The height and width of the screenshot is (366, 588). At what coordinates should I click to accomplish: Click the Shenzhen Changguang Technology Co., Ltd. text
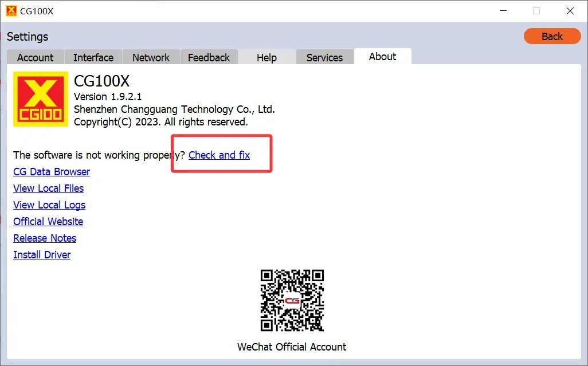pyautogui.click(x=174, y=109)
